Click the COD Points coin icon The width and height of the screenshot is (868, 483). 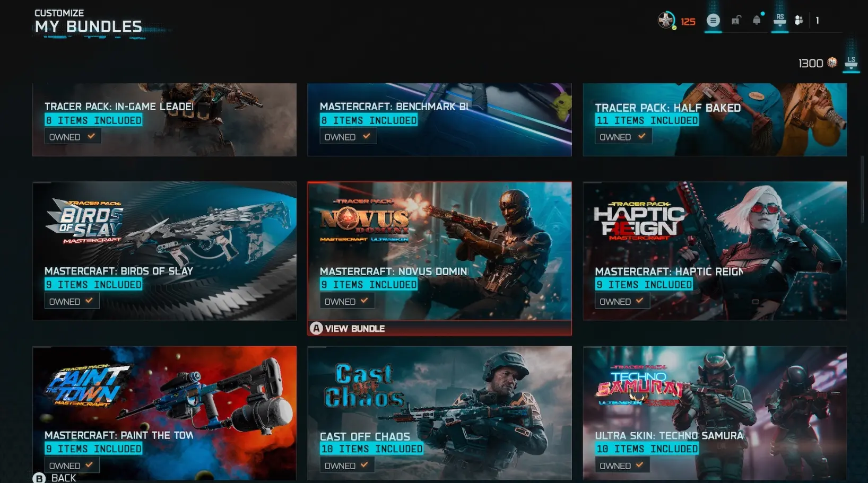click(x=832, y=63)
